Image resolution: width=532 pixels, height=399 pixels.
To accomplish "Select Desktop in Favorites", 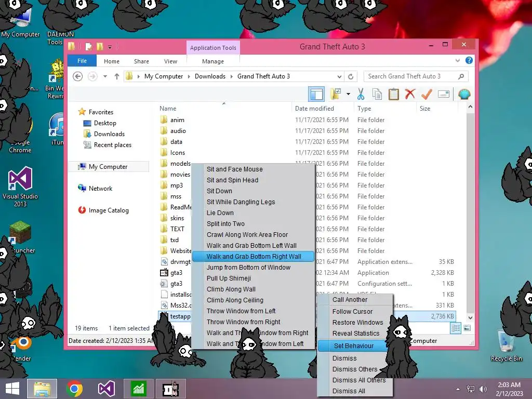I will click(x=105, y=123).
